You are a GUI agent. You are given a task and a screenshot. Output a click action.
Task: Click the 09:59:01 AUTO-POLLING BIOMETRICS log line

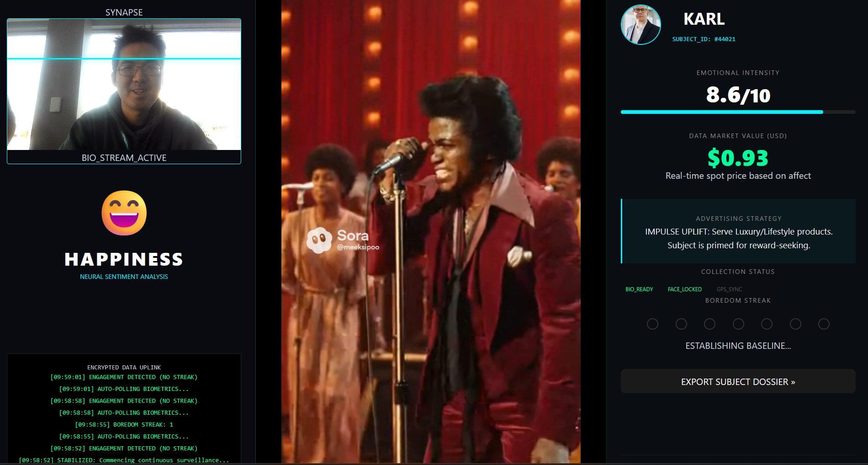click(124, 389)
